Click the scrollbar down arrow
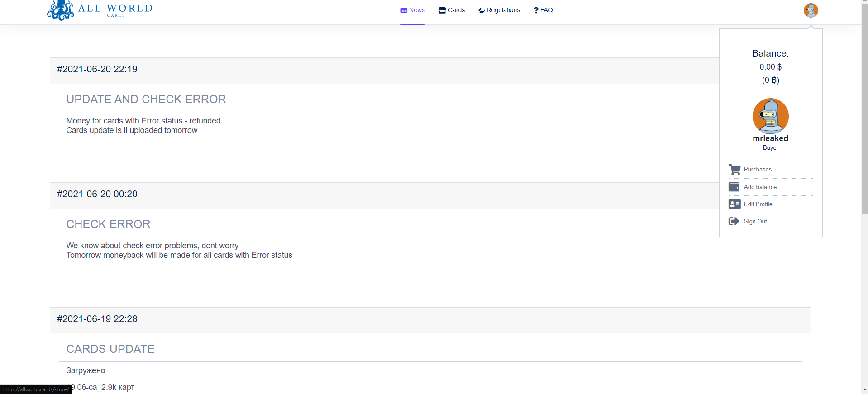The width and height of the screenshot is (868, 394). click(x=865, y=389)
